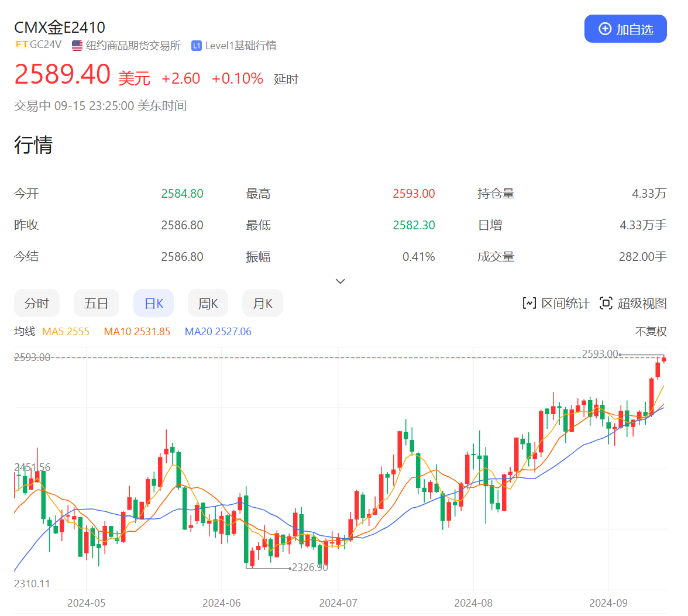
Task: Click Level1基础行情 text
Action: tap(241, 46)
